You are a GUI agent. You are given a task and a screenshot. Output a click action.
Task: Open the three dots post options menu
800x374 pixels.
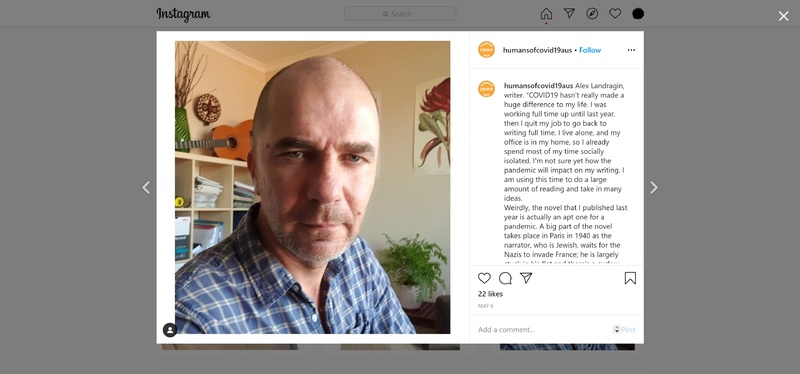click(x=631, y=50)
